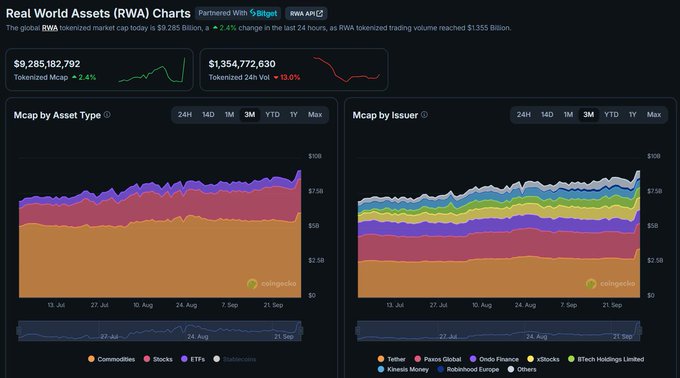The width and height of the screenshot is (680, 378).
Task: Click the red Paxos Global area in issuer chart
Action: pyautogui.click(x=499, y=245)
